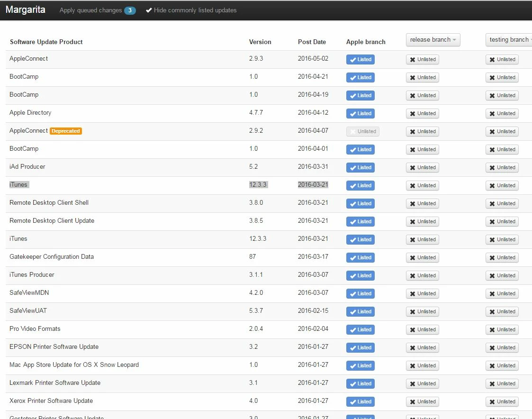The height and width of the screenshot is (419, 532).
Task: List iTunes Producer in release branch
Action: 423,275
